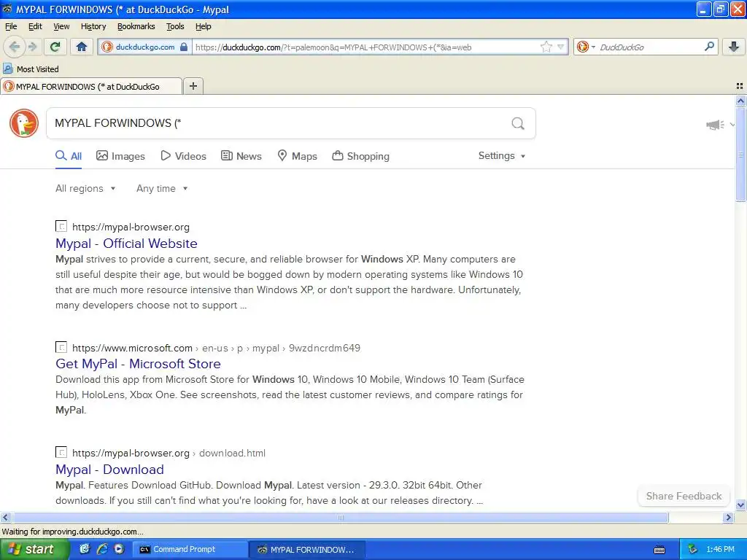Launch Internet Explorer from quick launch
The width and height of the screenshot is (747, 560).
101,549
